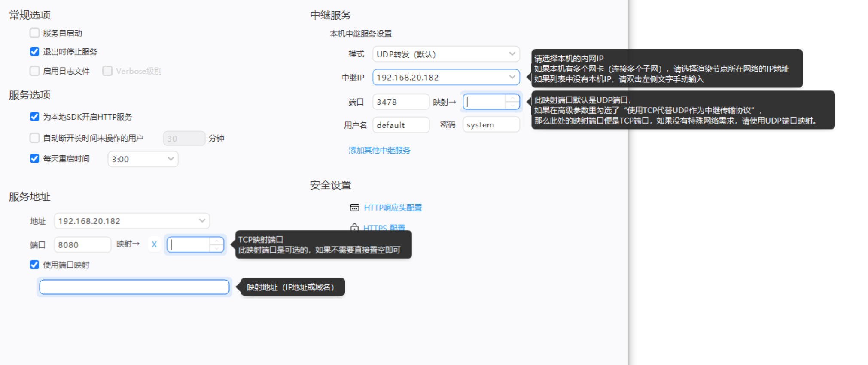Expand the 中继IP address dropdown
Screen dimensions: 868x365
pos(445,77)
